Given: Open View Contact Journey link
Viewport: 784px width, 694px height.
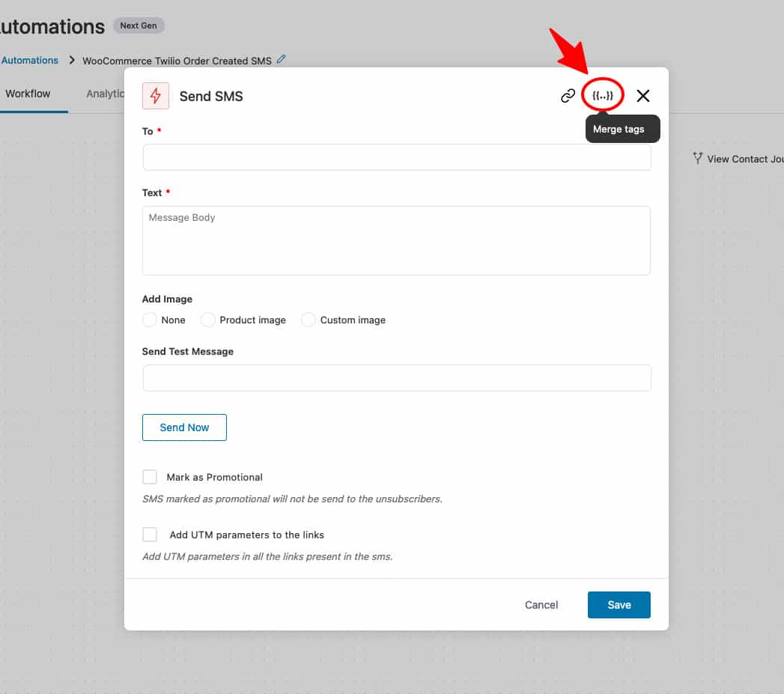Looking at the screenshot, I should [x=746, y=159].
